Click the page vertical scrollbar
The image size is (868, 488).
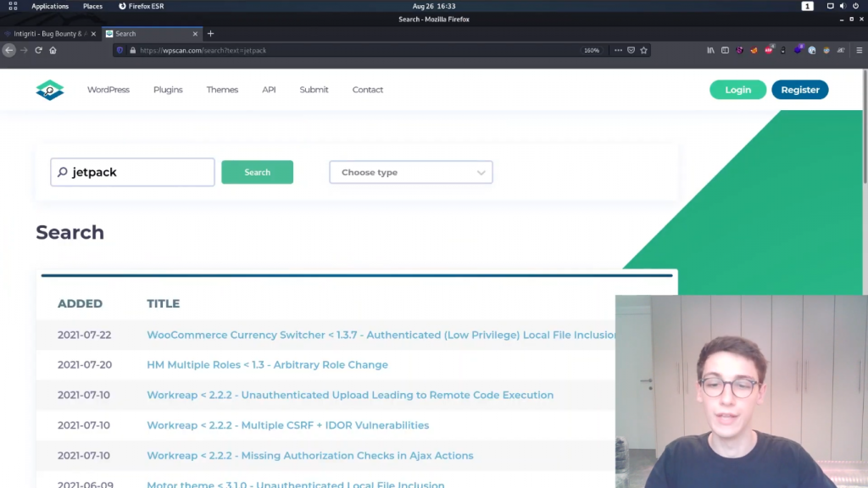[865, 127]
